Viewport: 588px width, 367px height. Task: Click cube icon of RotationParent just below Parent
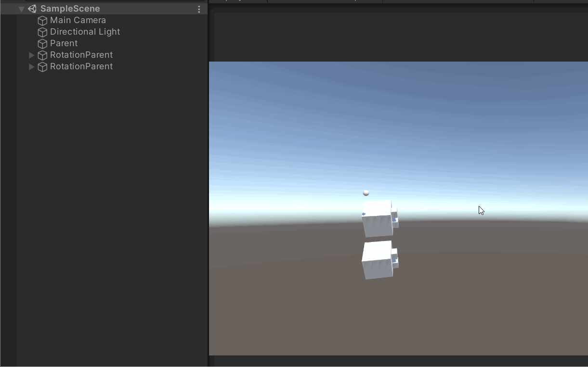pos(42,55)
